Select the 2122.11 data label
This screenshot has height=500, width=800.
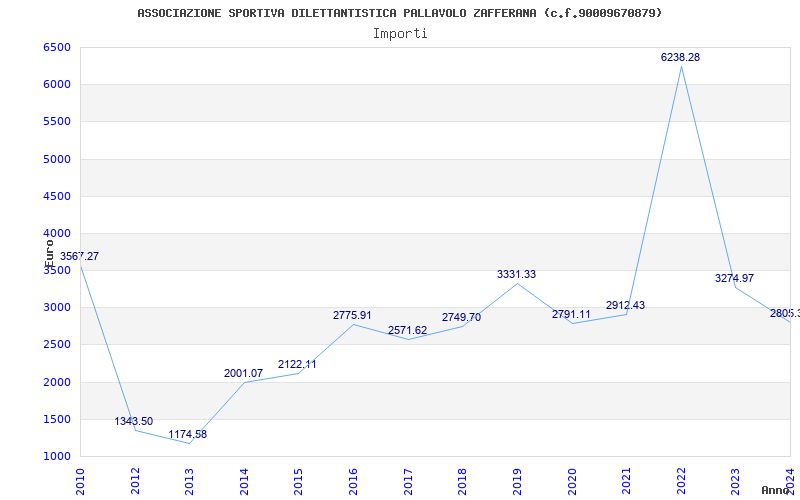297,364
